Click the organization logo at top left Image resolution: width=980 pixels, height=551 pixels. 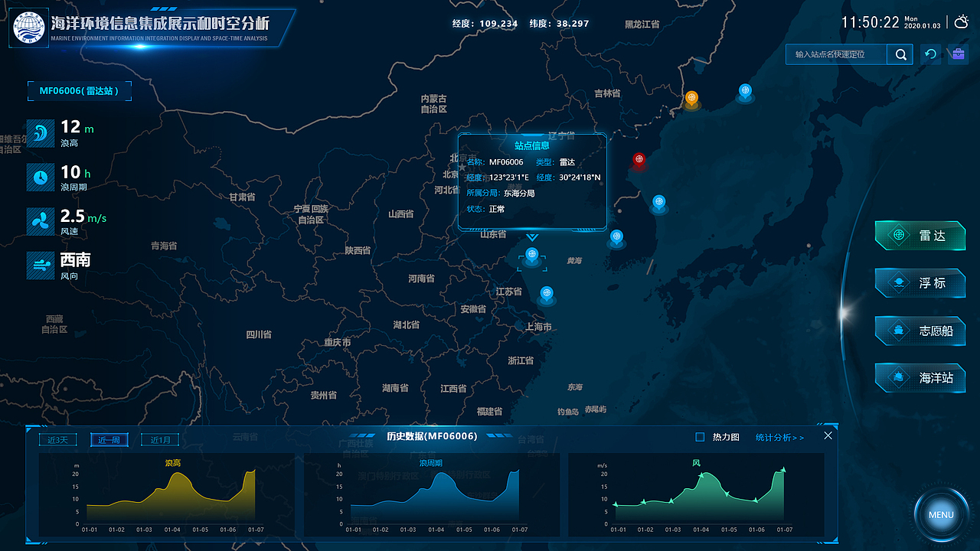[x=30, y=28]
